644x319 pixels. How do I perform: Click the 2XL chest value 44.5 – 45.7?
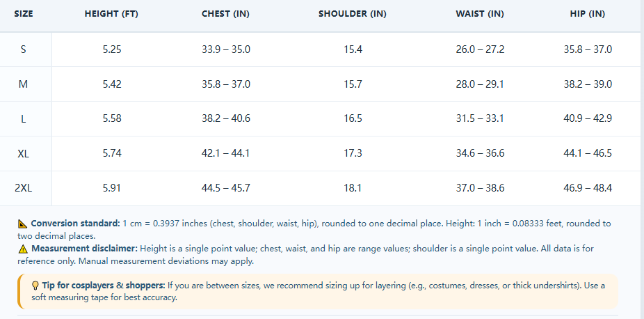tap(226, 188)
